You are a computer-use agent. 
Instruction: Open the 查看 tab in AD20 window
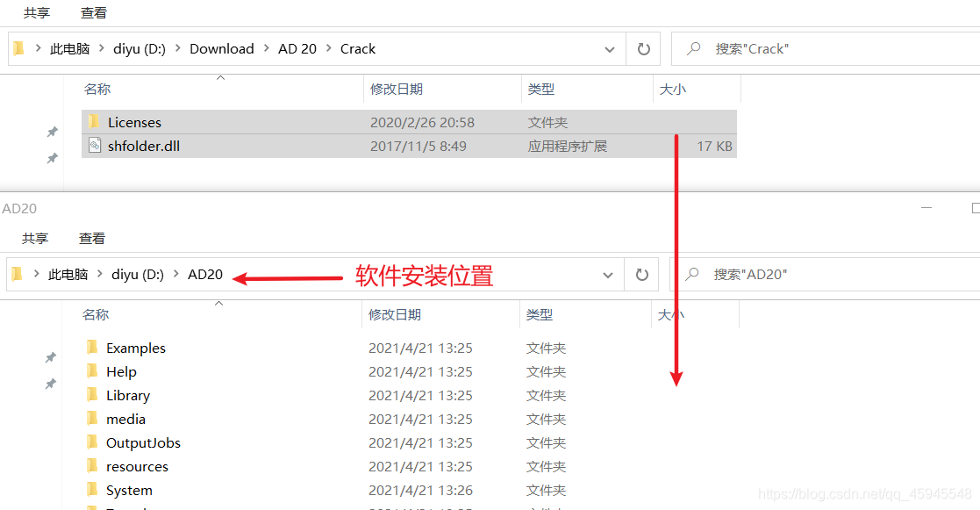click(92, 238)
